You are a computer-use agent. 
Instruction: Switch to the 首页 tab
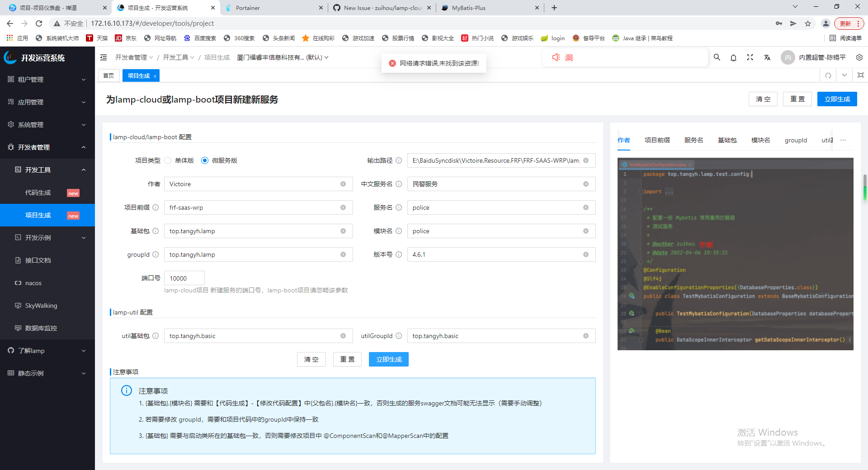click(108, 75)
